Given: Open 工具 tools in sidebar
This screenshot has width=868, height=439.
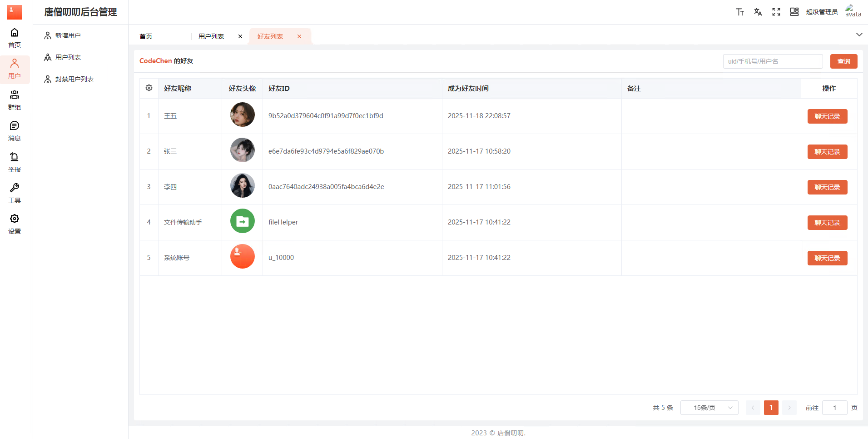Looking at the screenshot, I should [15, 193].
